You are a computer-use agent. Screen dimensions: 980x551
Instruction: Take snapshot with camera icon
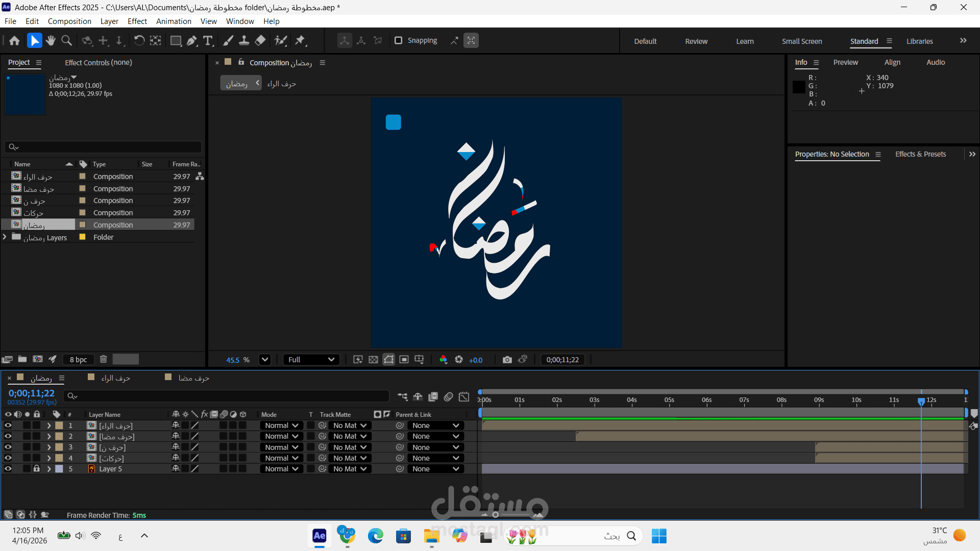[507, 360]
